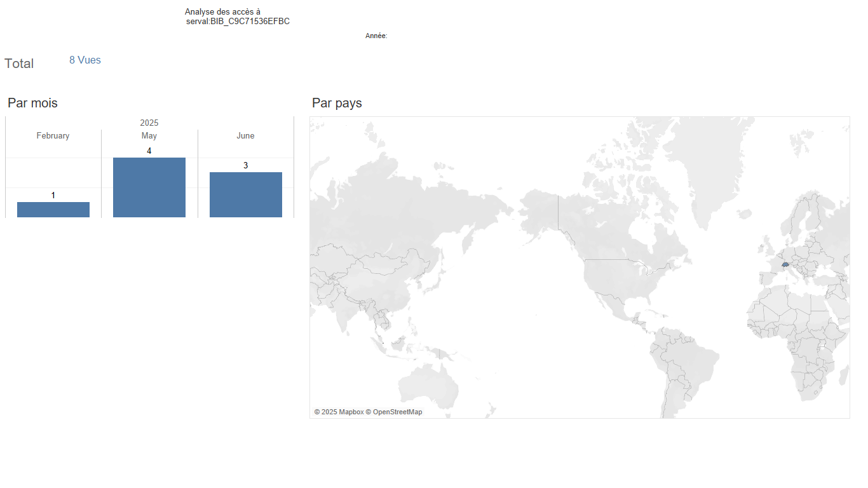Open the OpenStreetMap attribution link
This screenshot has width=868, height=488.
click(x=394, y=412)
